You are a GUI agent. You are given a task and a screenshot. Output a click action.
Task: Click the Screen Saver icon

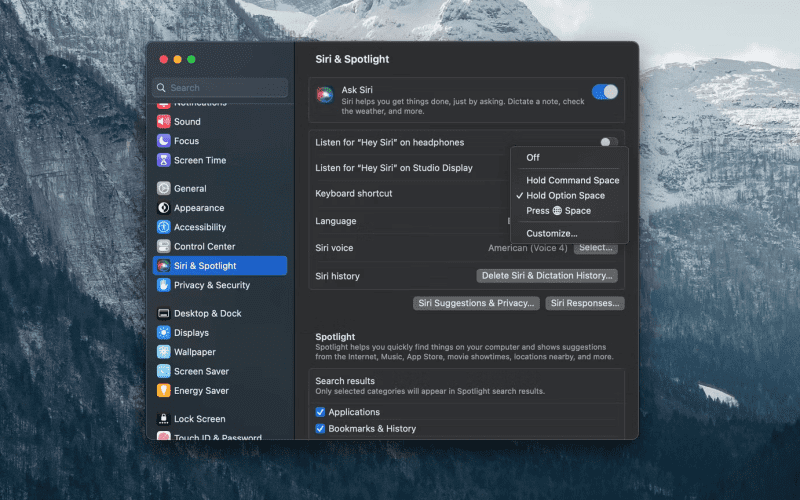pyautogui.click(x=163, y=371)
